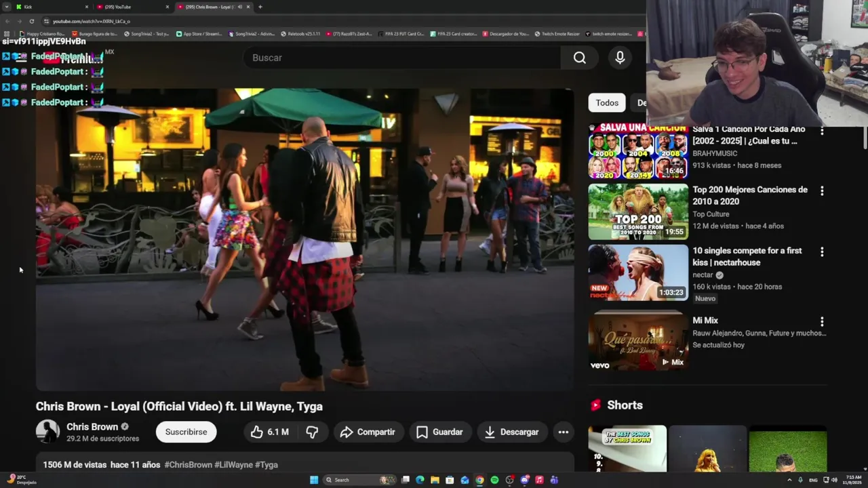Click the youtube.com address bar
This screenshot has width=868, height=488.
pos(339,21)
